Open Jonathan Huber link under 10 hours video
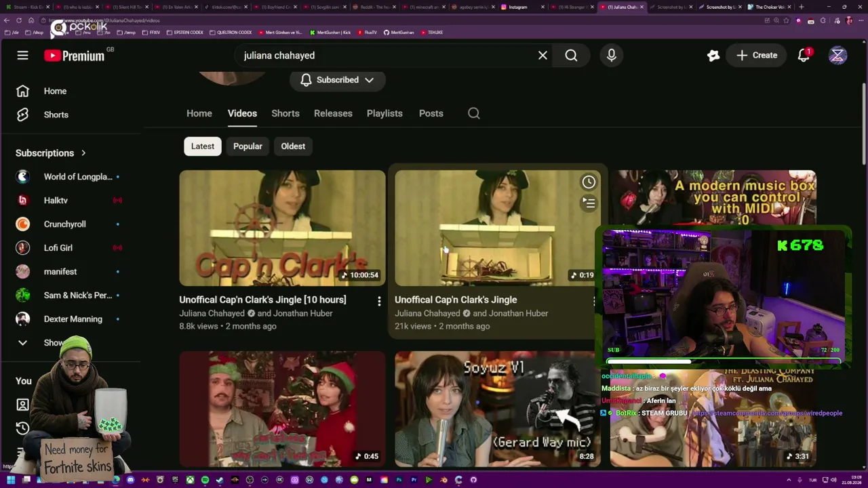The height and width of the screenshot is (488, 868). point(303,313)
